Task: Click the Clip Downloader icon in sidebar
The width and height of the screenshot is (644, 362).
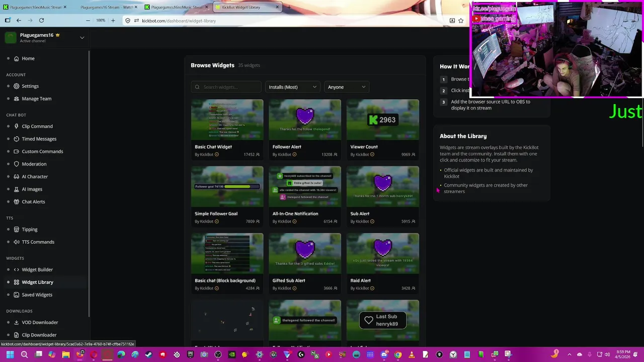Action: [17, 335]
